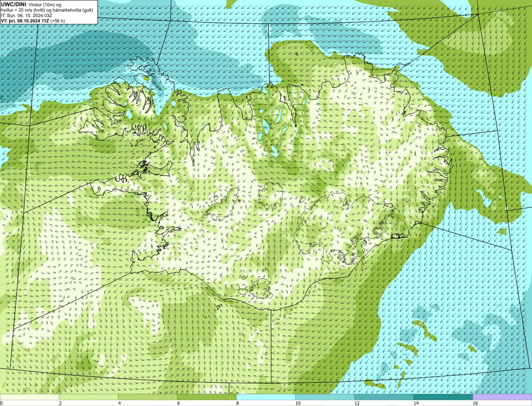Image resolution: width=532 pixels, height=406 pixels.
Task: Click the "IT: Sun. 06. 10. 2024 03Z" line
Action: pyautogui.click(x=27, y=15)
